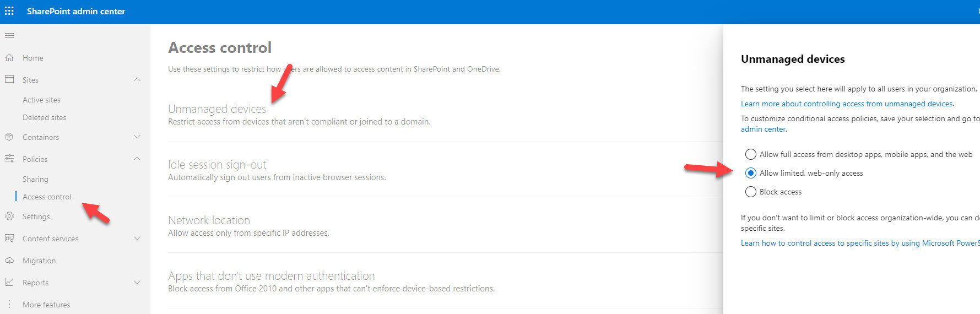The width and height of the screenshot is (980, 314).
Task: Collapse the Sites section chevron
Action: pyautogui.click(x=137, y=79)
